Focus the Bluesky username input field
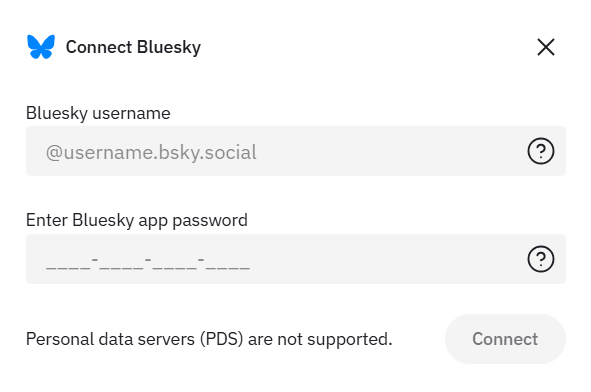This screenshot has height=392, width=591. (296, 151)
